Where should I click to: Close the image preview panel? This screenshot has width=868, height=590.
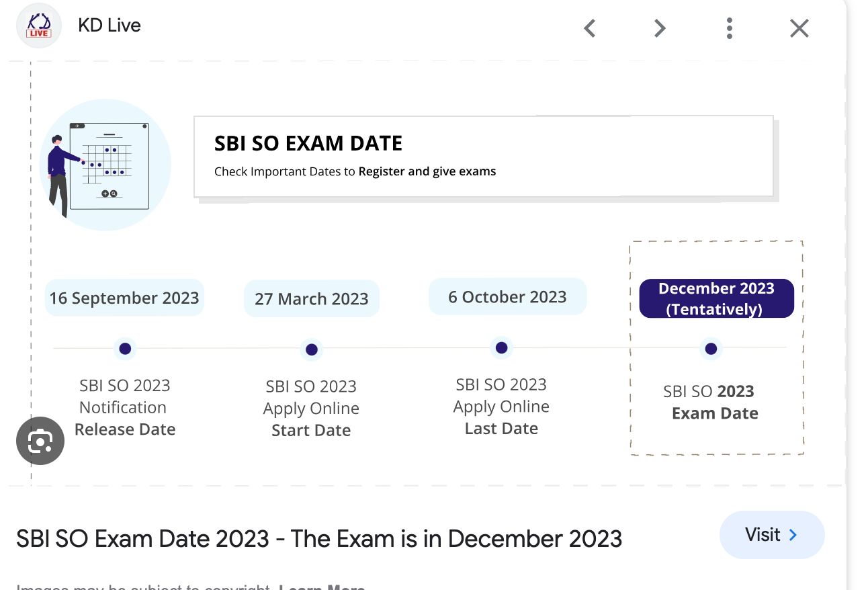tap(799, 28)
